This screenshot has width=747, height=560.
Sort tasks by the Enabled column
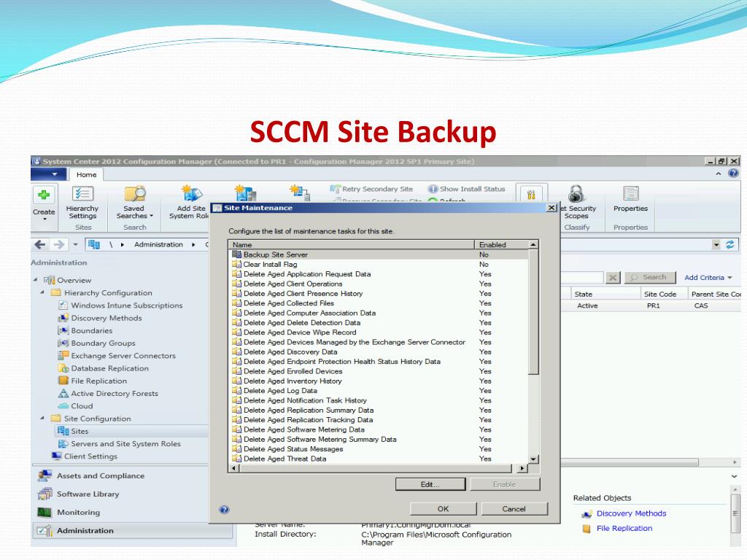pyautogui.click(x=502, y=244)
